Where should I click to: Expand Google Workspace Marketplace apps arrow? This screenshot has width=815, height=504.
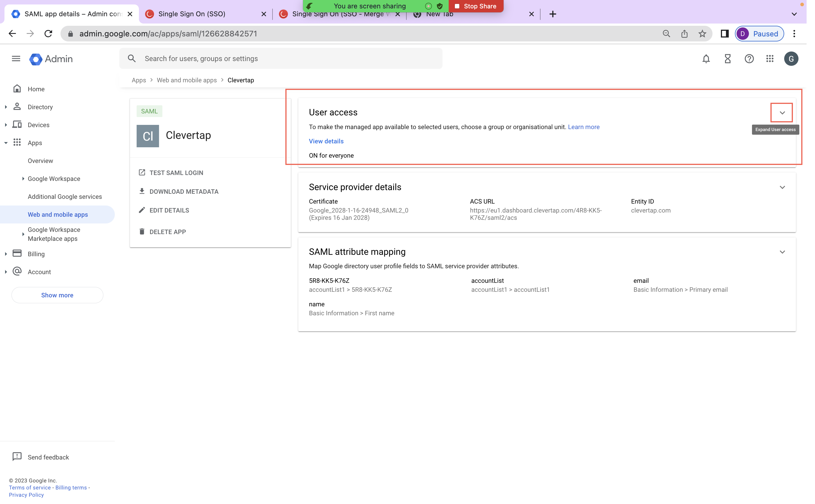(x=23, y=234)
